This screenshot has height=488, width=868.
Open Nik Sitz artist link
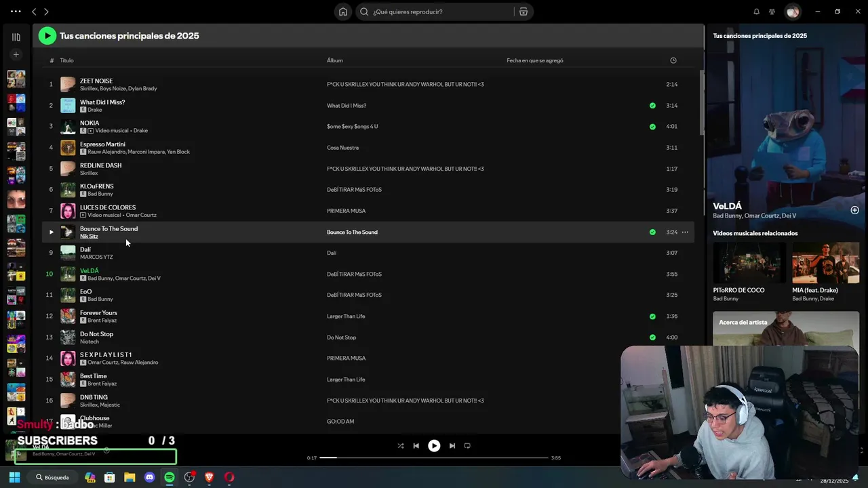[89, 237]
